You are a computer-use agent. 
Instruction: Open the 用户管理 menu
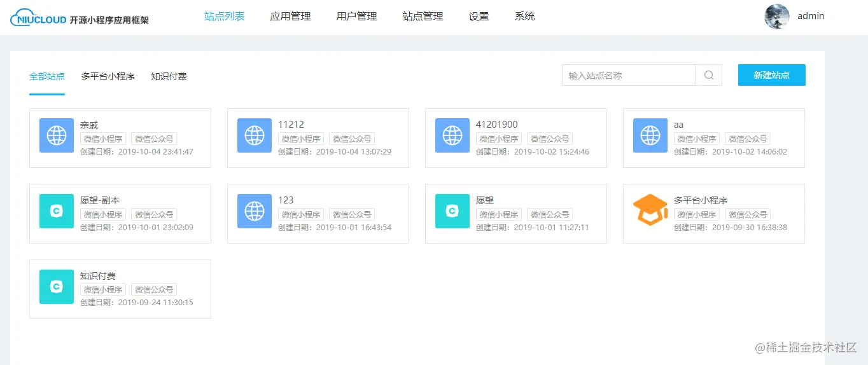pos(357,17)
